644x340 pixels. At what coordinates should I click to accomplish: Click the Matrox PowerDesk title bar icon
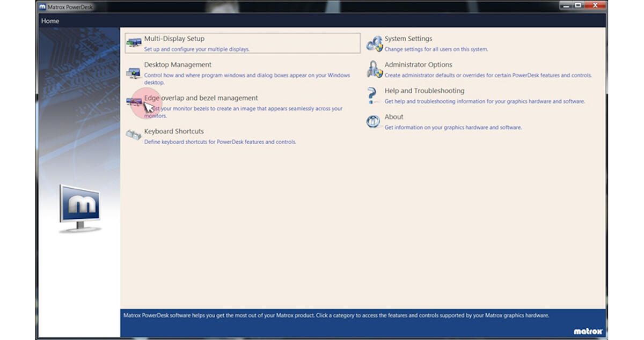42,6
